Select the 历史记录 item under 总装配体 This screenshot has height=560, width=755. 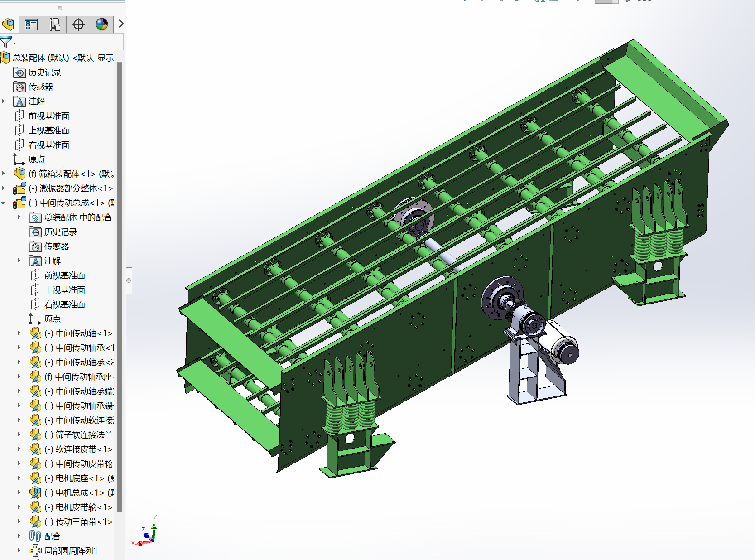(x=44, y=72)
